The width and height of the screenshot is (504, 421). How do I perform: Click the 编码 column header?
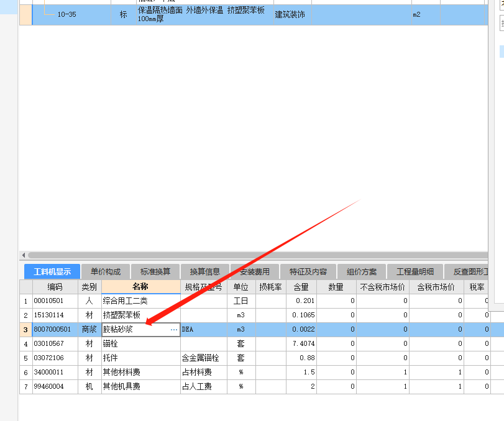click(55, 287)
